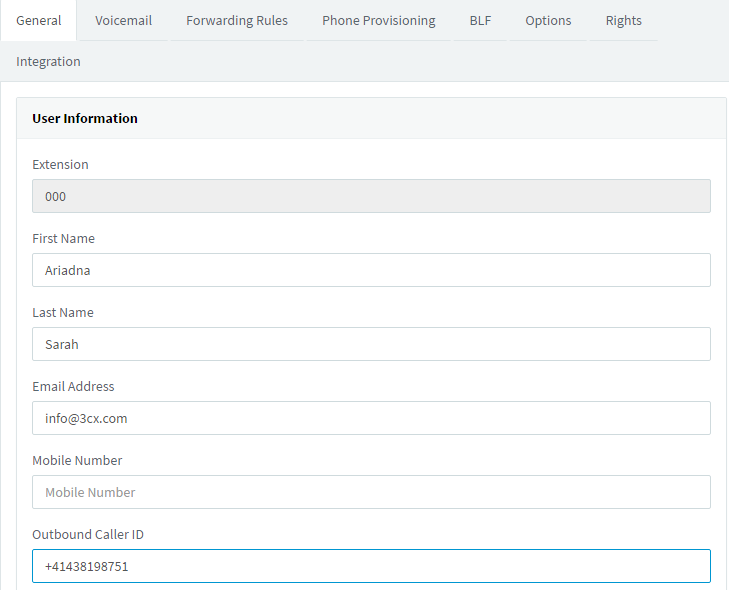Switch to the Rights tab
This screenshot has width=729, height=590.
point(623,20)
